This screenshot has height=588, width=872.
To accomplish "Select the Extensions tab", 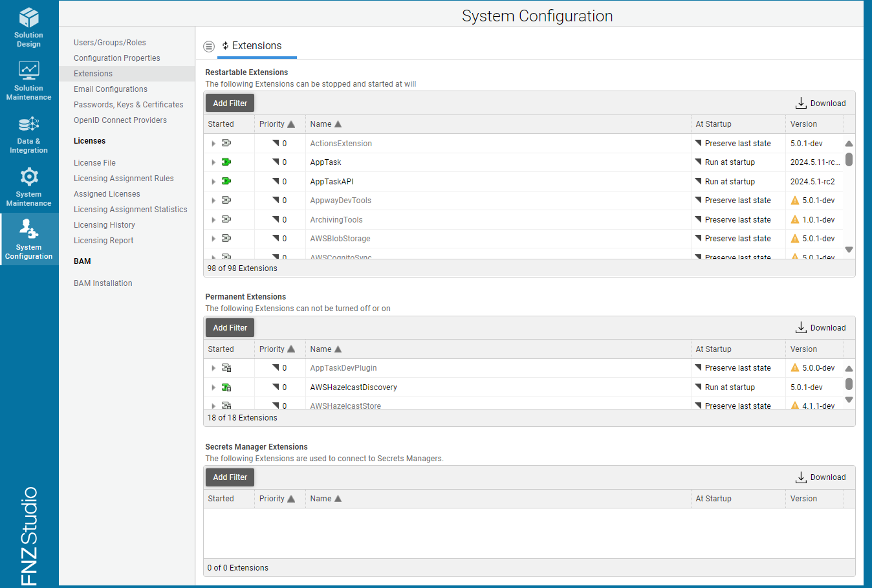I will pos(257,46).
